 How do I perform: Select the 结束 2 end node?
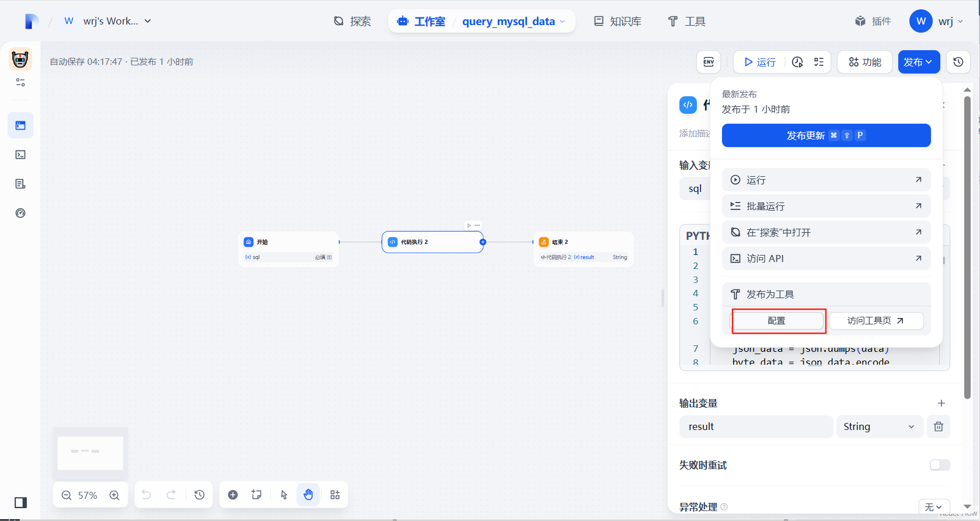584,249
